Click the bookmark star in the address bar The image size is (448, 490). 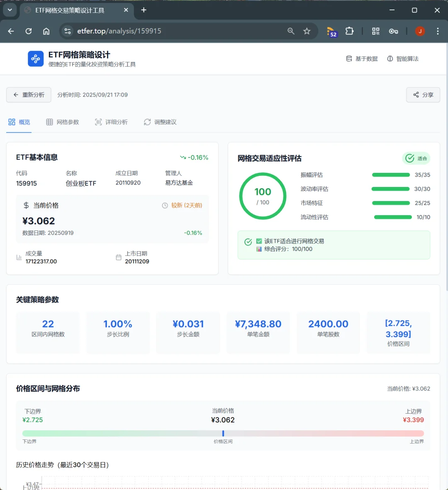pos(307,31)
